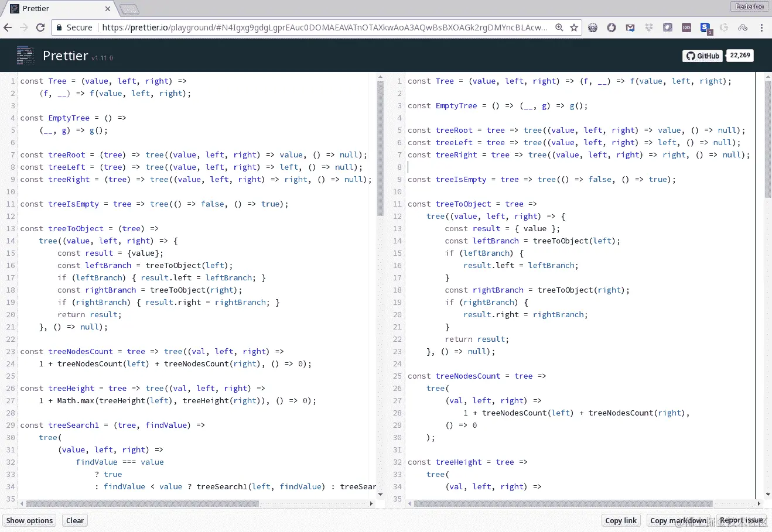Click the Federico profile button
This screenshot has width=772, height=532.
coord(749,6)
